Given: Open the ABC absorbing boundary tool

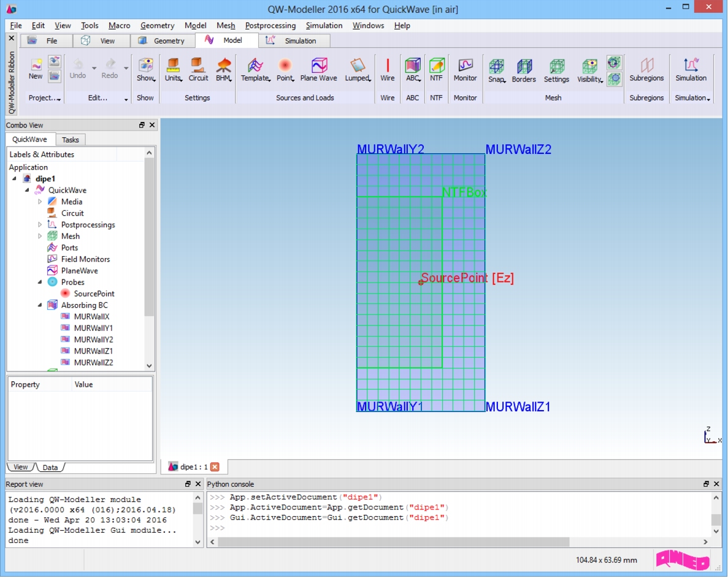Looking at the screenshot, I should pos(413,70).
